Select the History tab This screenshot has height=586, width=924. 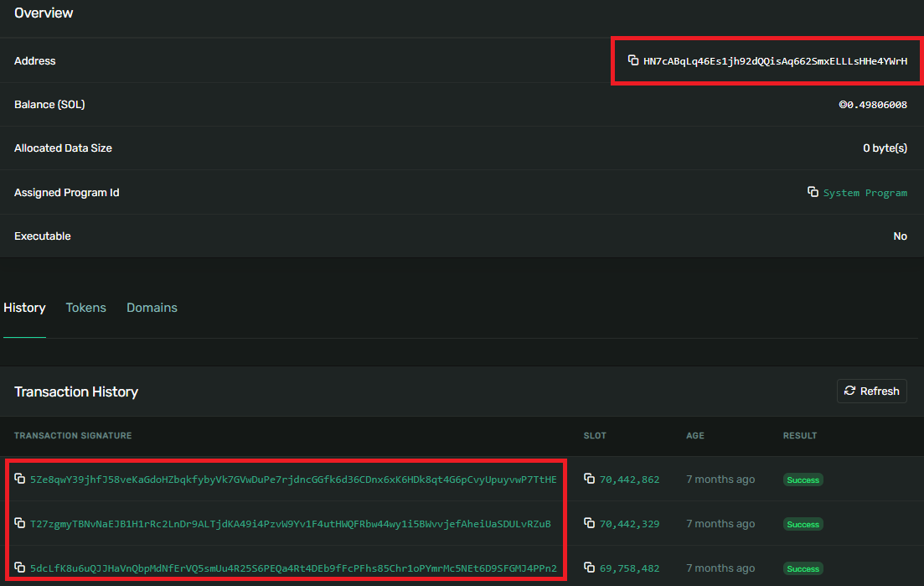click(x=24, y=308)
